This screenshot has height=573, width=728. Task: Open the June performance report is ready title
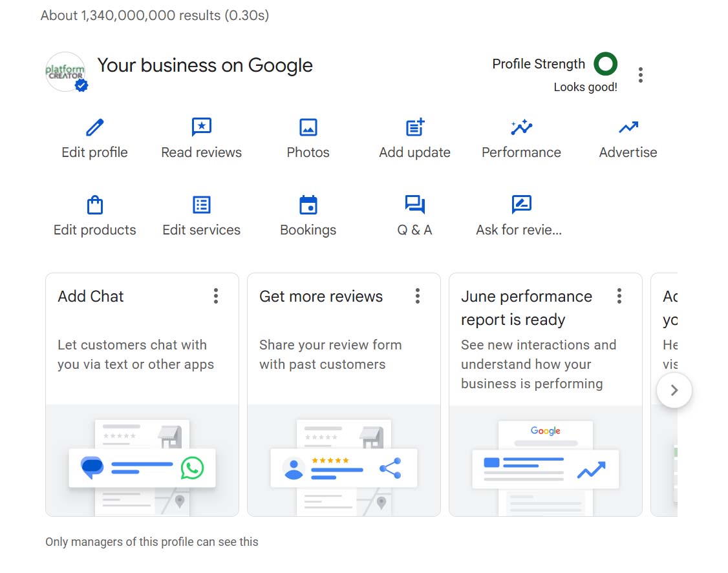pyautogui.click(x=526, y=308)
